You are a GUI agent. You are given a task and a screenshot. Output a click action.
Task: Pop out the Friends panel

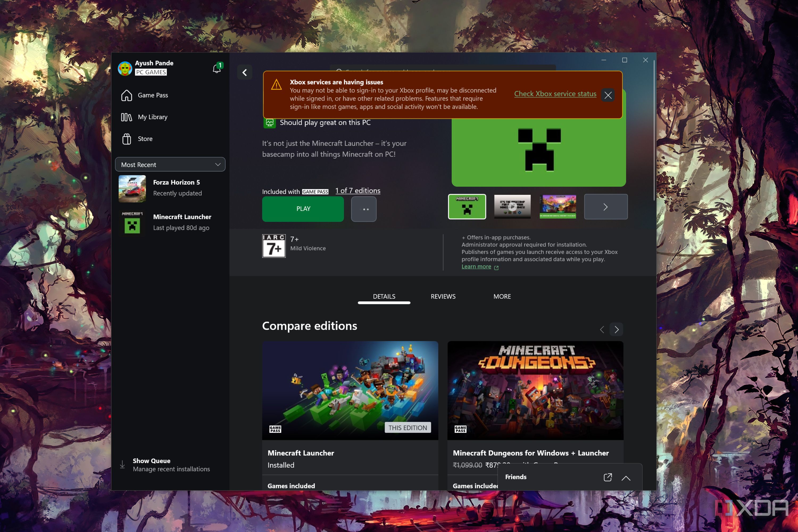coord(607,477)
